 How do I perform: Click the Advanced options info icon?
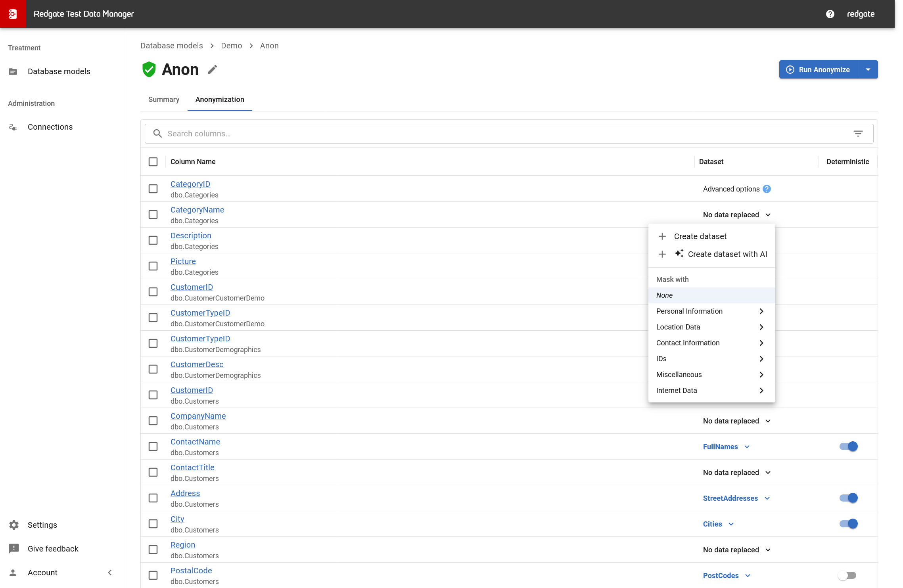767,189
